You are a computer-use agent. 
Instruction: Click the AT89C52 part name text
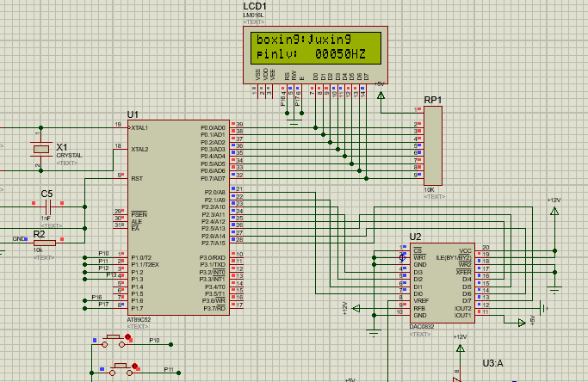pos(139,320)
